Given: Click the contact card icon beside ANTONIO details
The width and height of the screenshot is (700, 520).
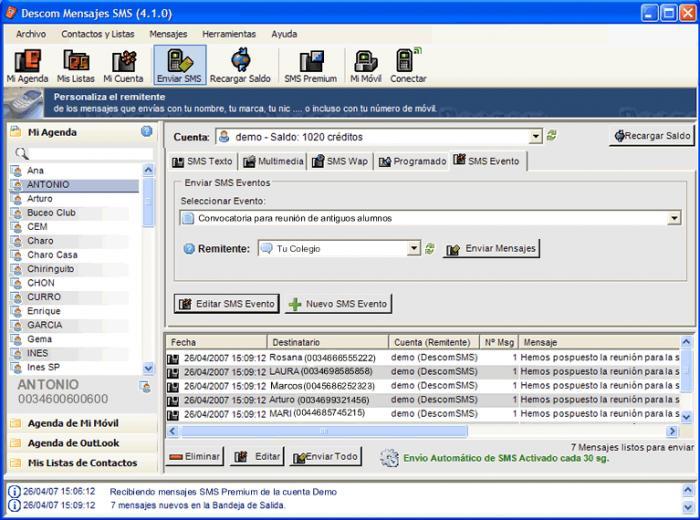Looking at the screenshot, I should point(145,387).
